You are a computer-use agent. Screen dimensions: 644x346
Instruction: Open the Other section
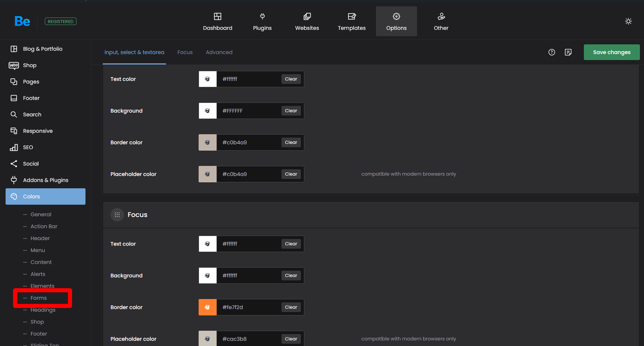tap(441, 21)
